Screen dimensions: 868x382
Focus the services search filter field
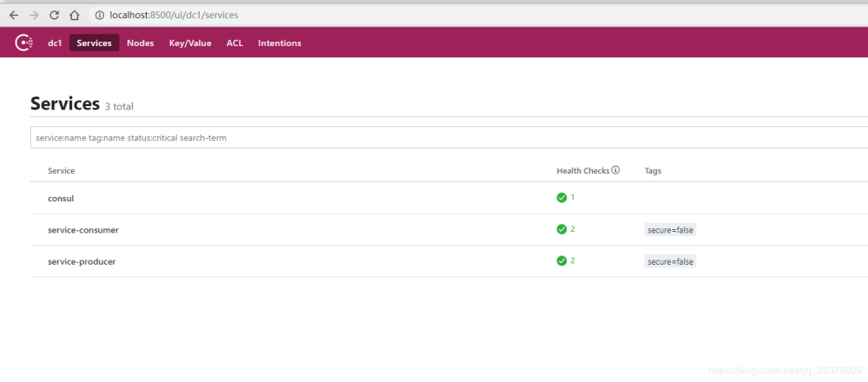click(449, 138)
